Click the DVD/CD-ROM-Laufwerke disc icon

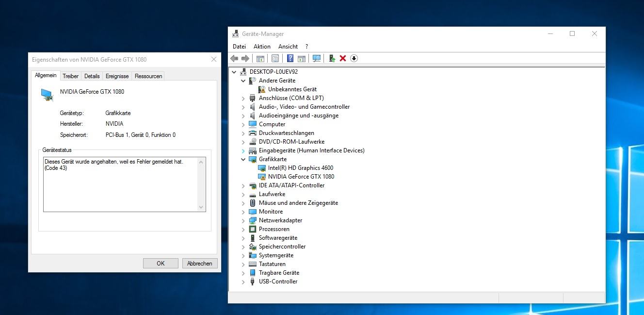(253, 142)
